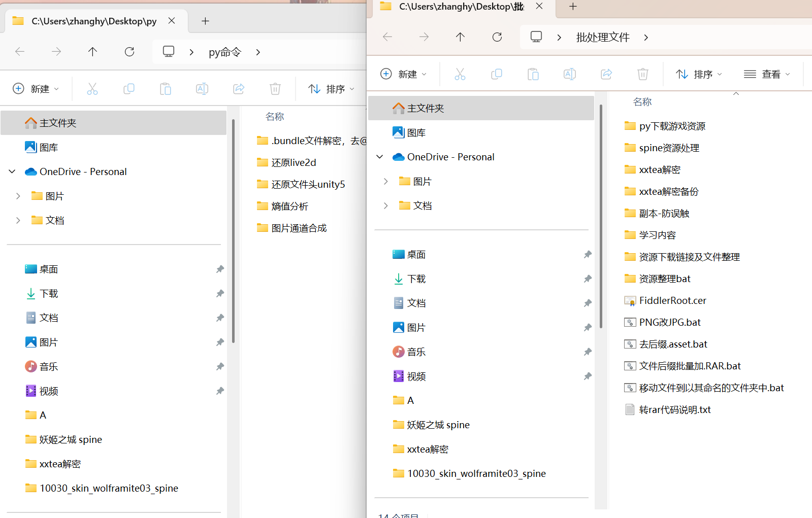This screenshot has height=518, width=812.
Task: Add new tab in right Explorer window
Action: coord(573,7)
